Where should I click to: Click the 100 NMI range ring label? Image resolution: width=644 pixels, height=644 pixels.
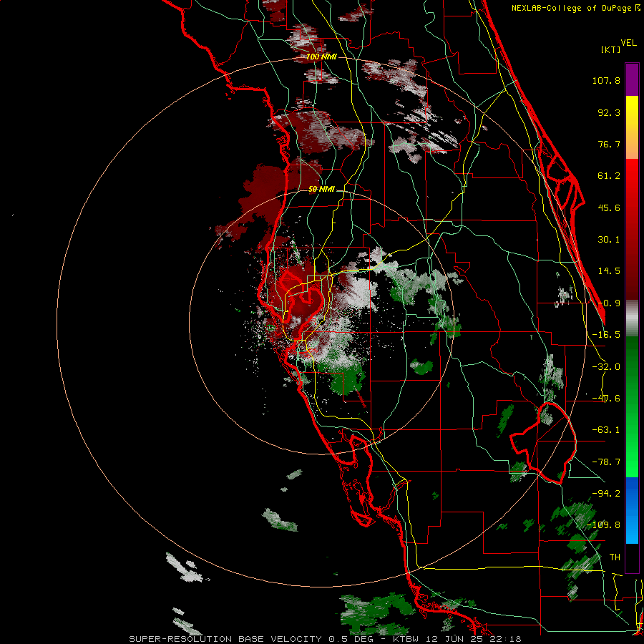coord(321,57)
